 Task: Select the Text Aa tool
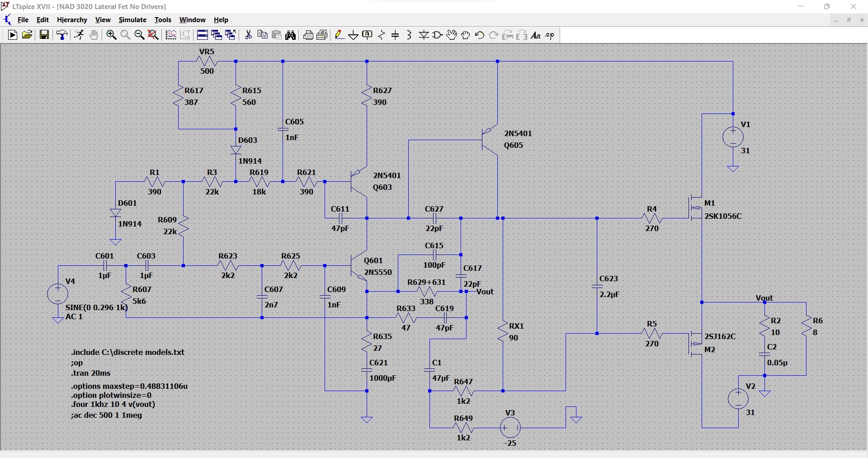pyautogui.click(x=536, y=35)
